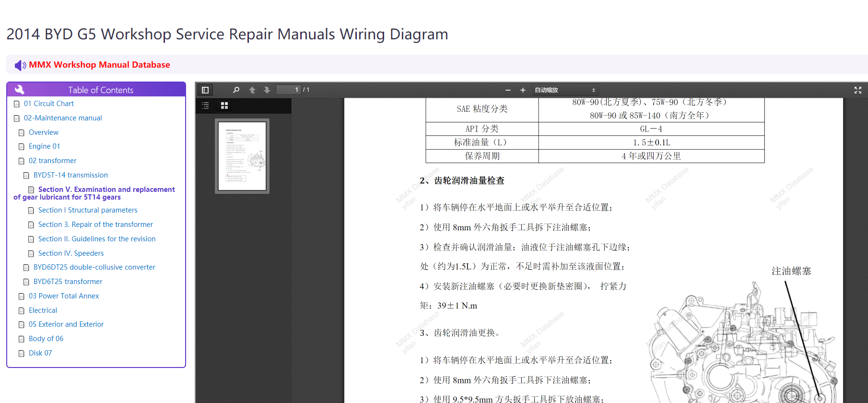
Task: Click document icon beside Disk 07
Action: click(x=22, y=354)
